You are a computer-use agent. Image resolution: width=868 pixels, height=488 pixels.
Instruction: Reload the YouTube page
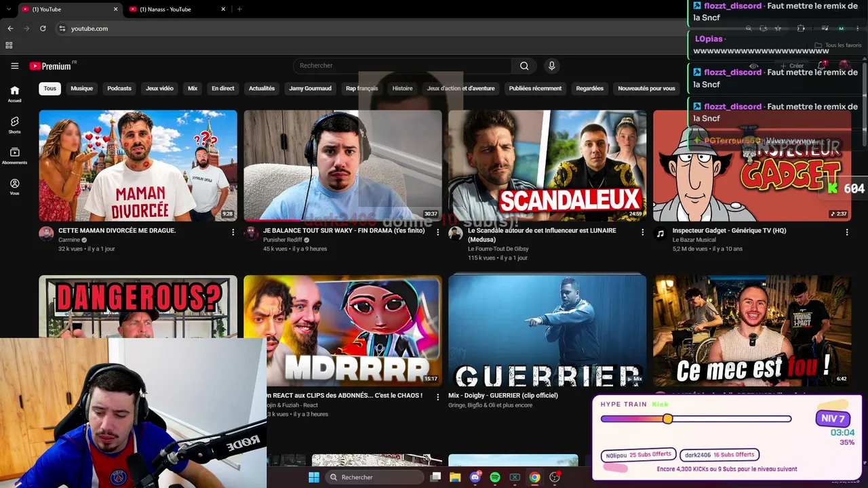pyautogui.click(x=43, y=28)
